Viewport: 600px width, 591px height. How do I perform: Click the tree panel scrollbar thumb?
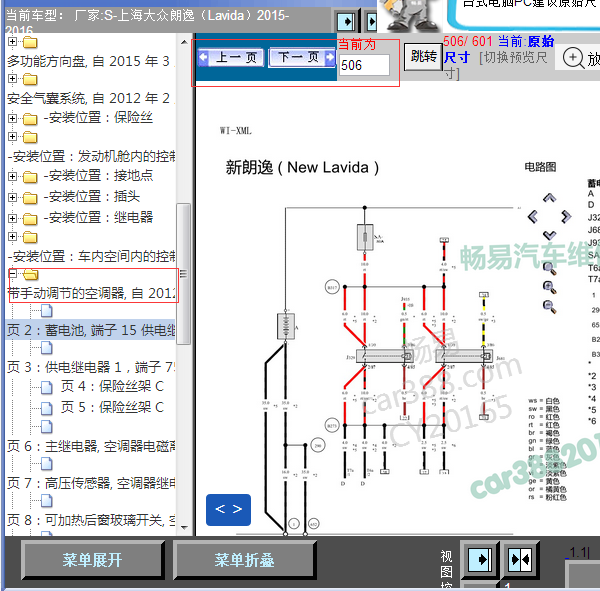(x=184, y=274)
